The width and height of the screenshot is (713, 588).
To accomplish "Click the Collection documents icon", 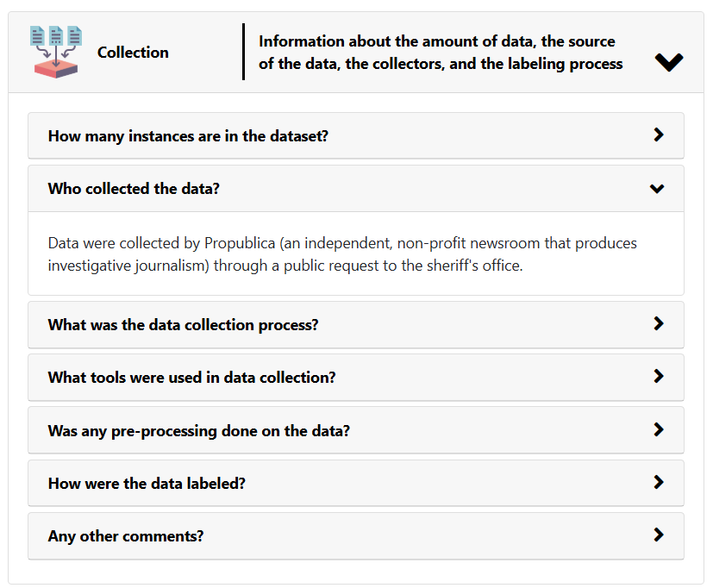I will click(x=55, y=52).
